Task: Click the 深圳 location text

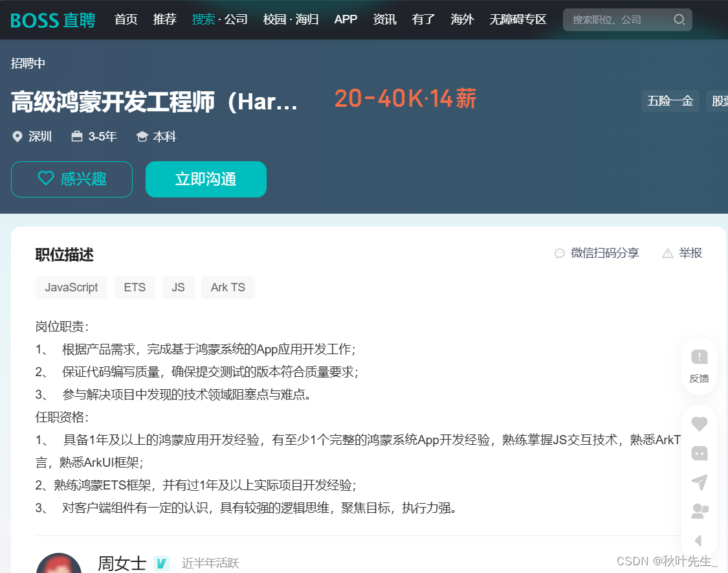Action: [x=40, y=137]
